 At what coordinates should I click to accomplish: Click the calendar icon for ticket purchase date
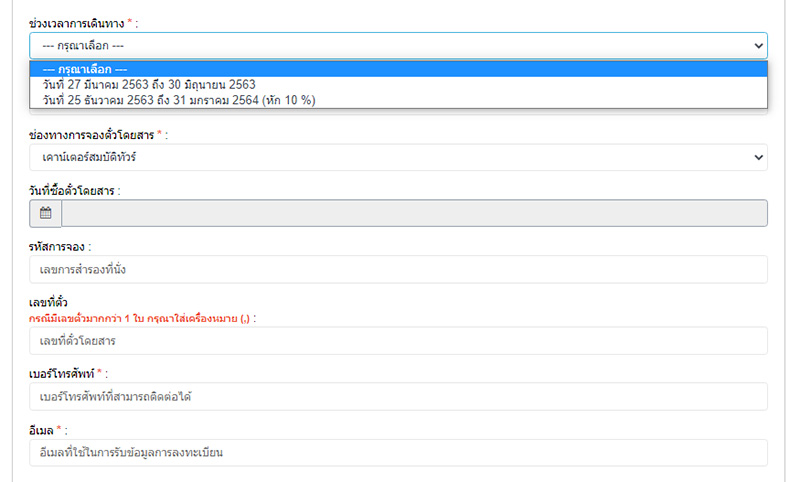[45, 213]
